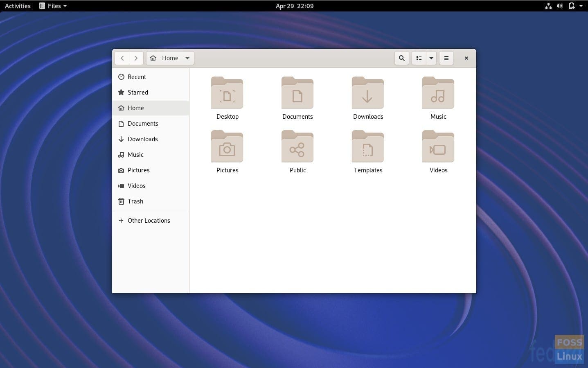Select the Videos folder icon in grid
The image size is (588, 368).
pyautogui.click(x=438, y=147)
